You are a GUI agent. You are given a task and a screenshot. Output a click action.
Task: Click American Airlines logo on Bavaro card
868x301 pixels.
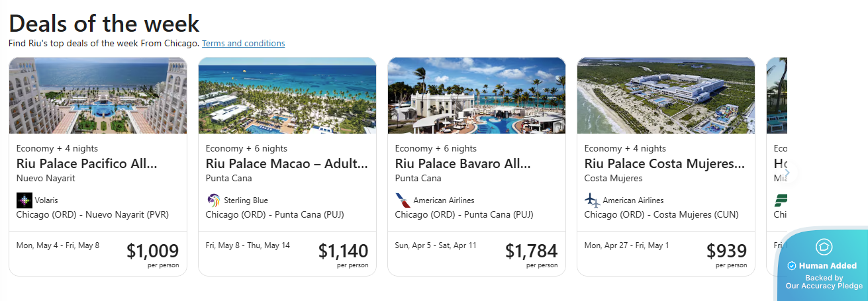[x=403, y=200]
